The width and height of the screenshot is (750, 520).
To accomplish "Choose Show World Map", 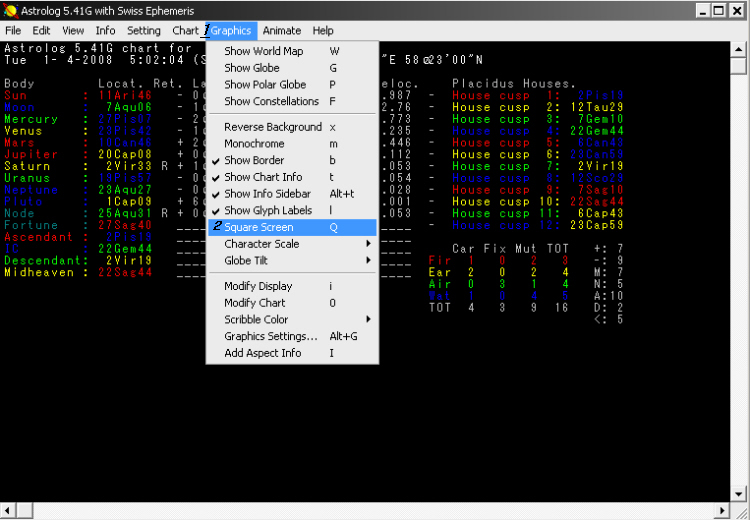I will pos(292,51).
